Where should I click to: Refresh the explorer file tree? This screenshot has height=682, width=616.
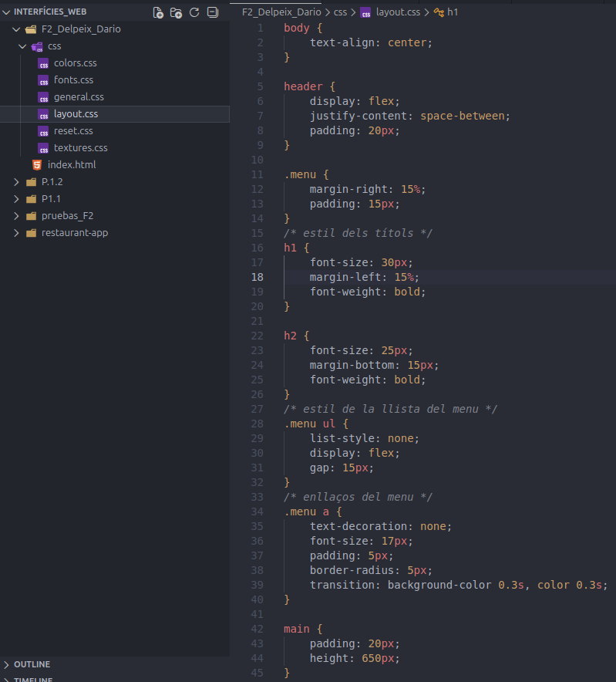pyautogui.click(x=194, y=12)
